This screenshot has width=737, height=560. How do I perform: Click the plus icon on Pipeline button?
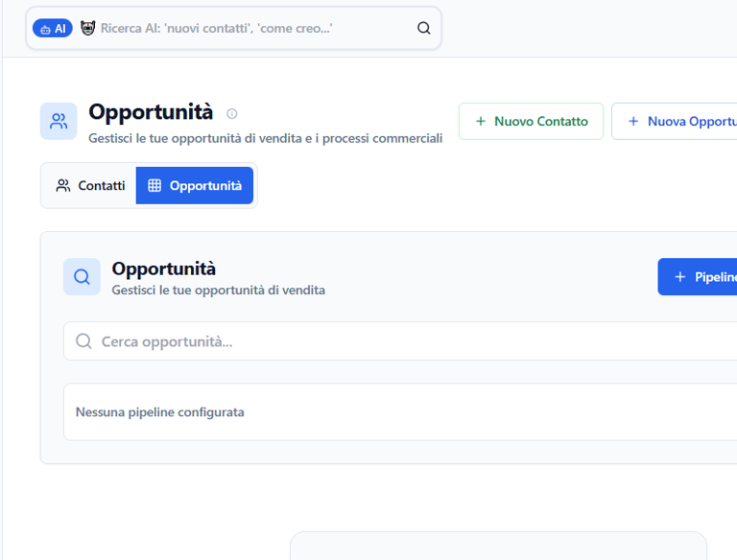point(680,277)
